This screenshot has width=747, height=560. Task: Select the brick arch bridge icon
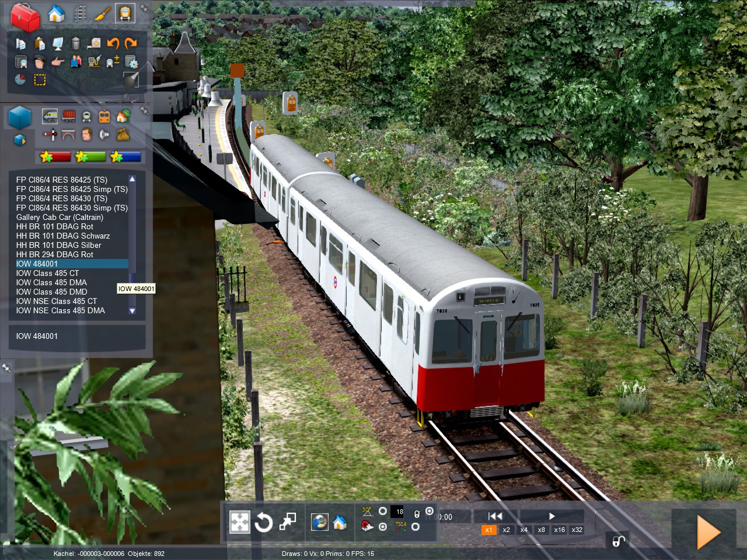(x=69, y=135)
